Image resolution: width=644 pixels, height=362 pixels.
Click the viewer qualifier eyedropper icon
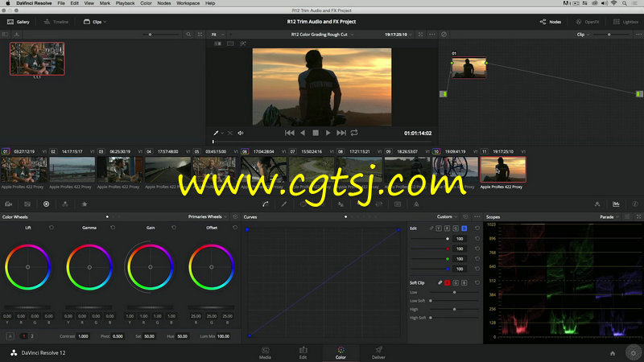pos(216,133)
